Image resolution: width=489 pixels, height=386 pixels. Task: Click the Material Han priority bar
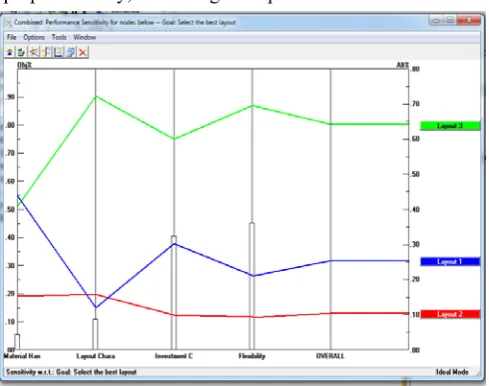tap(17, 342)
